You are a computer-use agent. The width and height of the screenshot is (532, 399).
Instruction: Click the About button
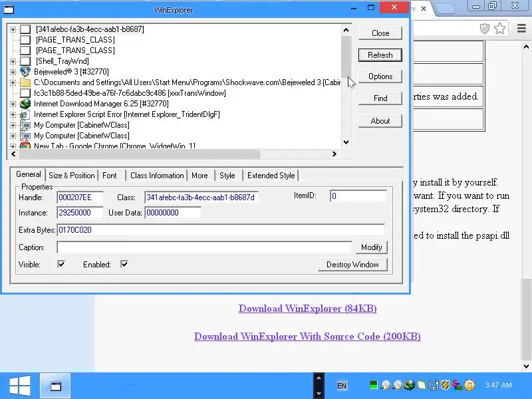coord(380,121)
